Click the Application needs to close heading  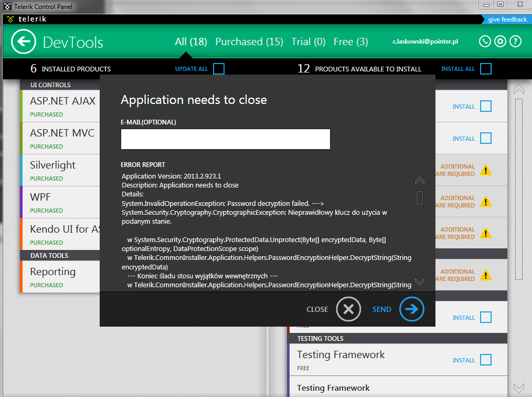click(194, 100)
